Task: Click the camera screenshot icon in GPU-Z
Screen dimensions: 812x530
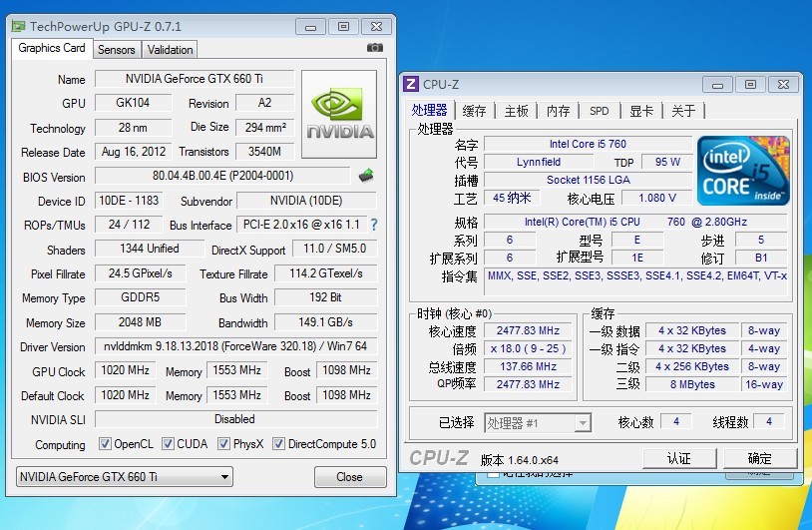Action: (375, 48)
